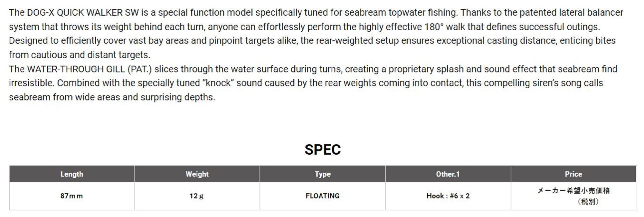Click the メーカー希望小売価格 price text
This screenshot has width=644, height=217.
573,191
